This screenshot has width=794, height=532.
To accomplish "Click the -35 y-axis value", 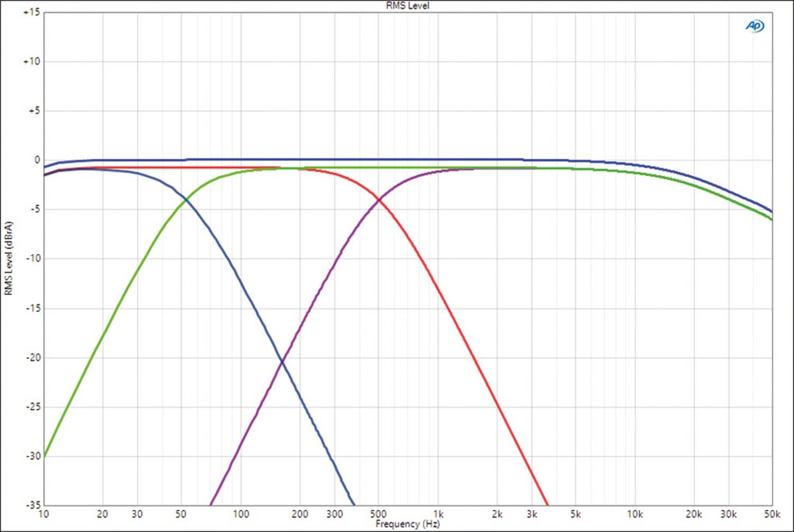I will pyautogui.click(x=32, y=505).
